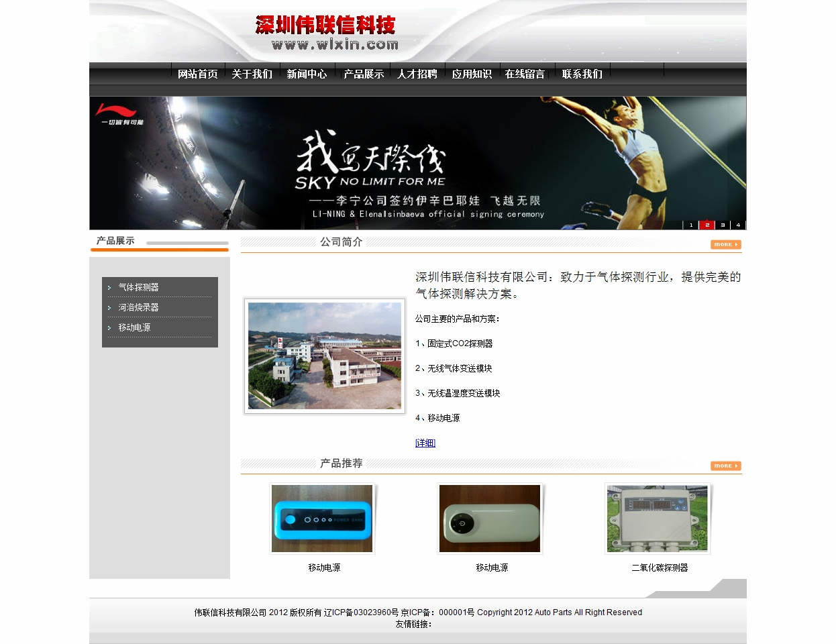The width and height of the screenshot is (836, 644).
Task: Select 产品展示 in the top navigation
Action: click(363, 74)
